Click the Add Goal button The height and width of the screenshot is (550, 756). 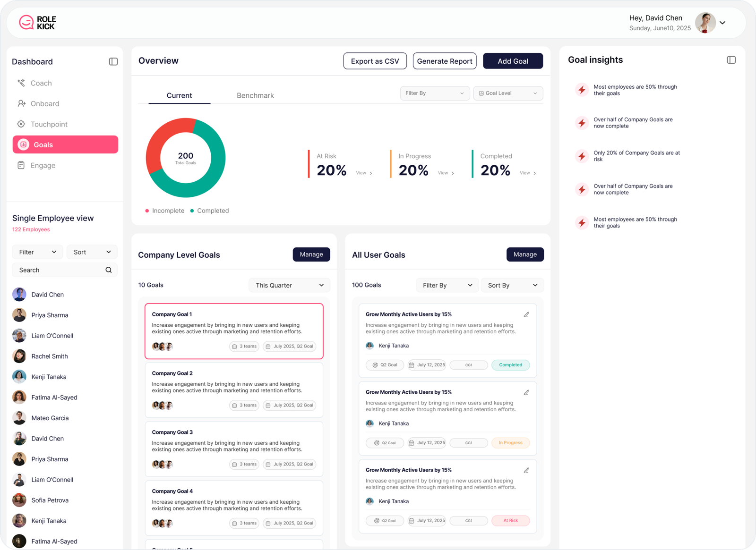(x=513, y=61)
